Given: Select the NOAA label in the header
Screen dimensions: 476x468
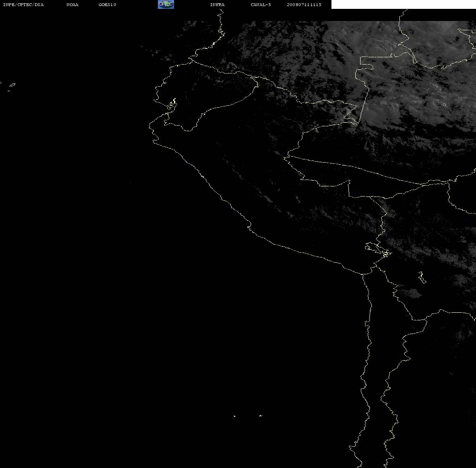Looking at the screenshot, I should pos(72,4).
